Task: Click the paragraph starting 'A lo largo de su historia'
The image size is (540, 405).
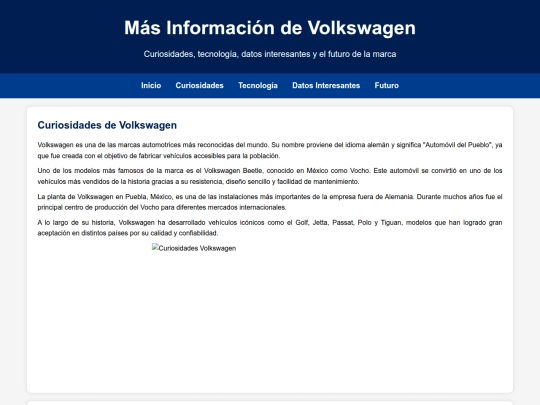Action: click(x=270, y=228)
